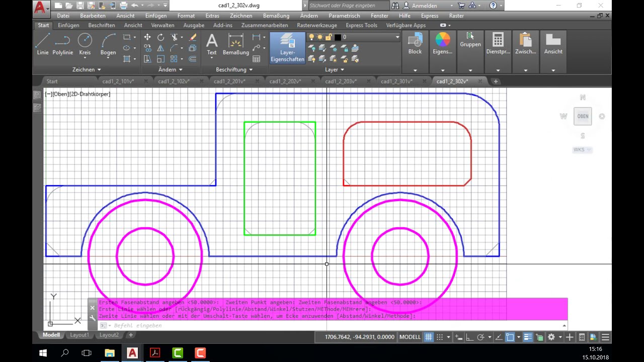This screenshot has width=644, height=362.
Task: Click the Bemaßung dimension tool
Action: 235,44
